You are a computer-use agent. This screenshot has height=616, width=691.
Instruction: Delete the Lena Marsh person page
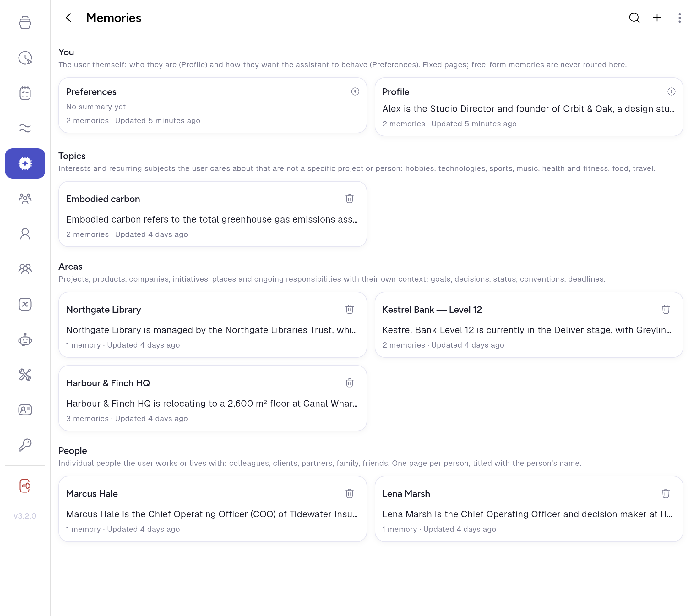point(666,493)
